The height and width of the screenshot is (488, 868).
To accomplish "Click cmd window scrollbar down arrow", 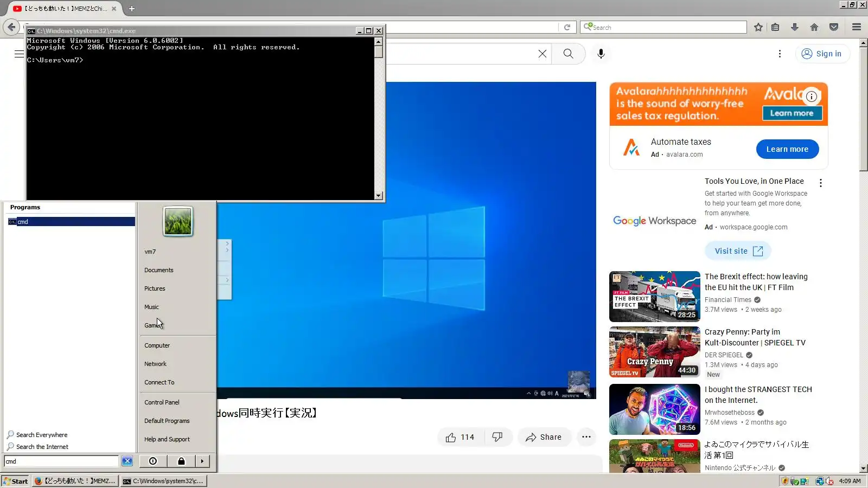I will coord(379,196).
